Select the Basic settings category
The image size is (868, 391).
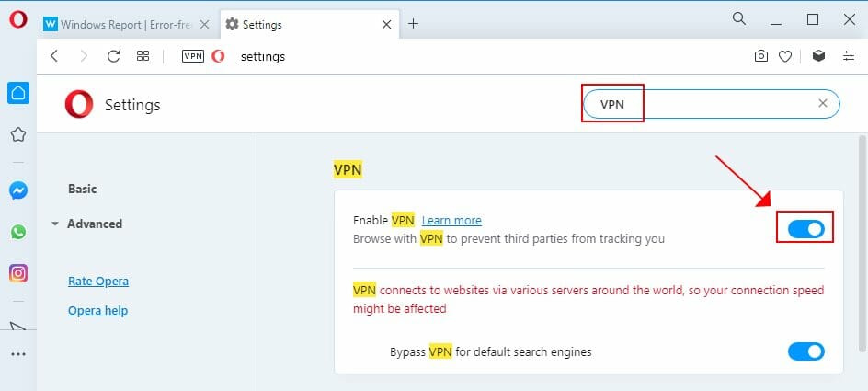[83, 189]
